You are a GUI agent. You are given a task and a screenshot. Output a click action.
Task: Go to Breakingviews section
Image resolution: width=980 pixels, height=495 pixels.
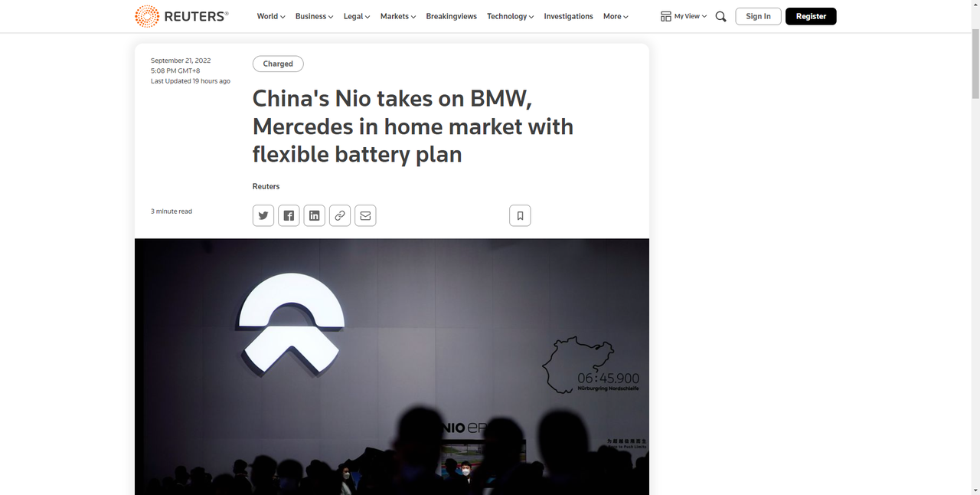[452, 16]
